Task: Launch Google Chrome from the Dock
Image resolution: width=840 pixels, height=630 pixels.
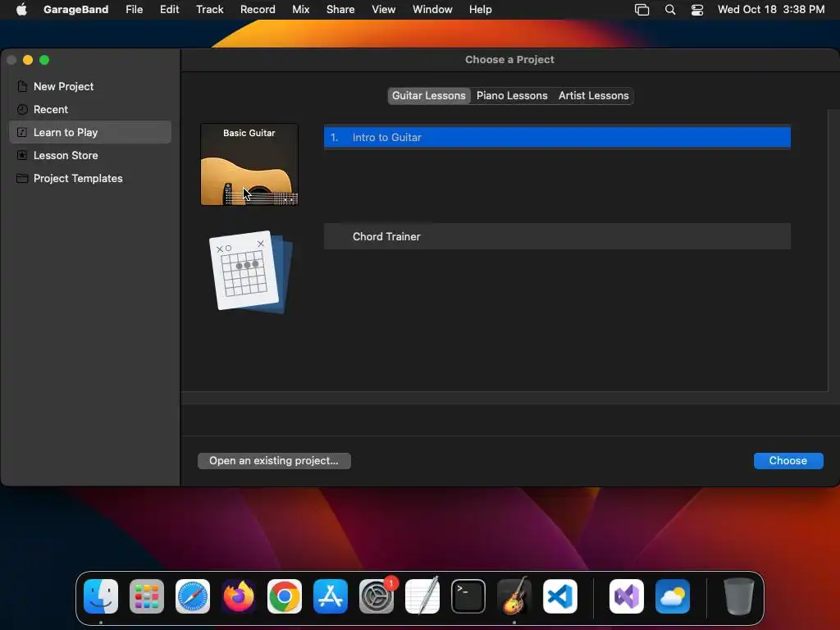Action: (285, 596)
